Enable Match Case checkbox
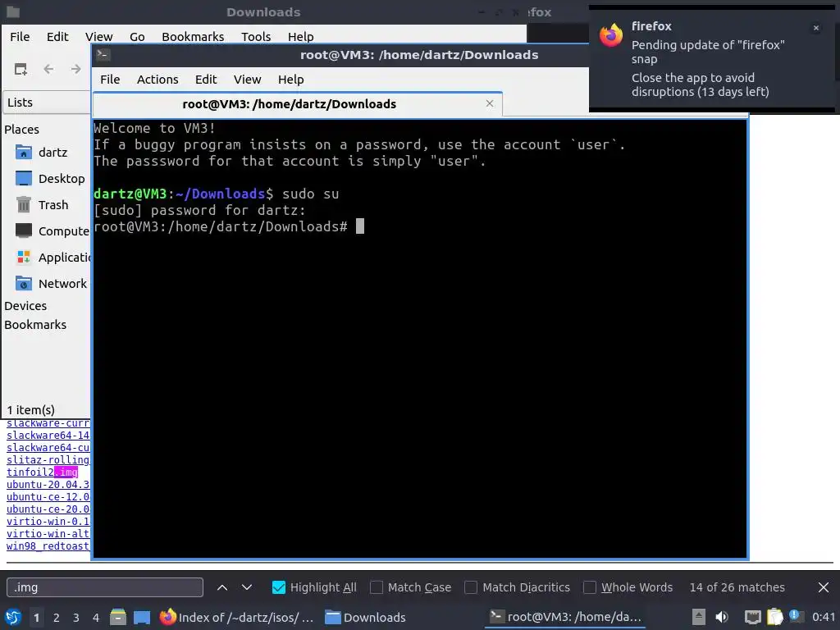The width and height of the screenshot is (840, 630). [377, 587]
